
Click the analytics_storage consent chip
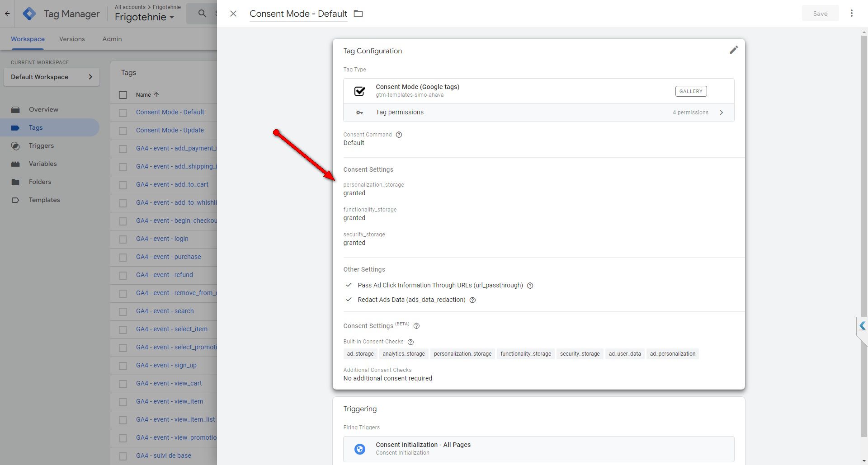[404, 354]
